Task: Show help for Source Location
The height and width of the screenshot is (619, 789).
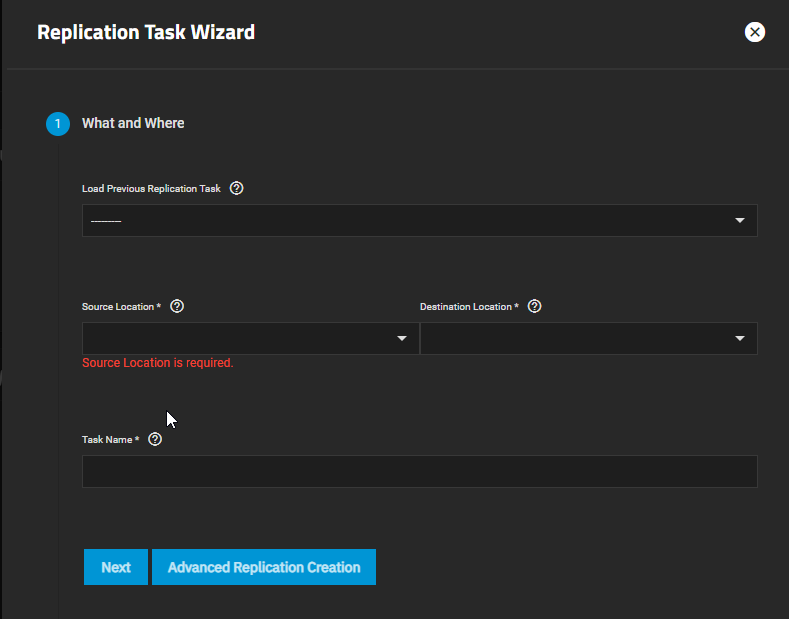Action: pos(177,306)
